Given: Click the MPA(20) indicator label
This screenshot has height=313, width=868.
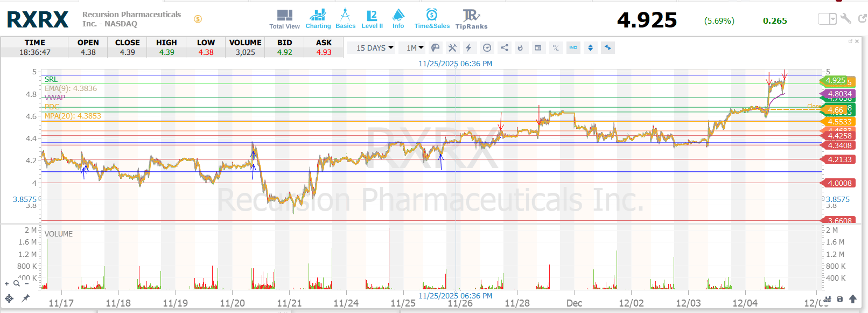Looking at the screenshot, I should pyautogui.click(x=73, y=116).
